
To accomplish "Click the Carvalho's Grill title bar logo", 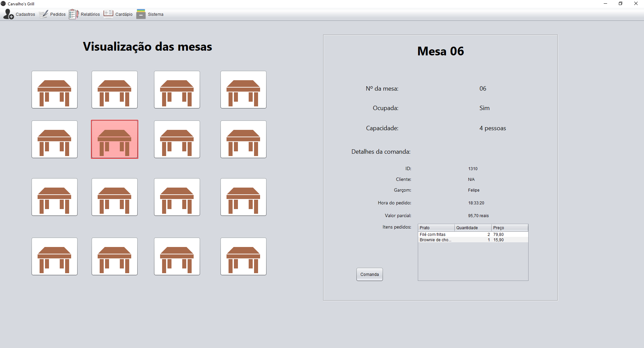I will click(x=3, y=3).
